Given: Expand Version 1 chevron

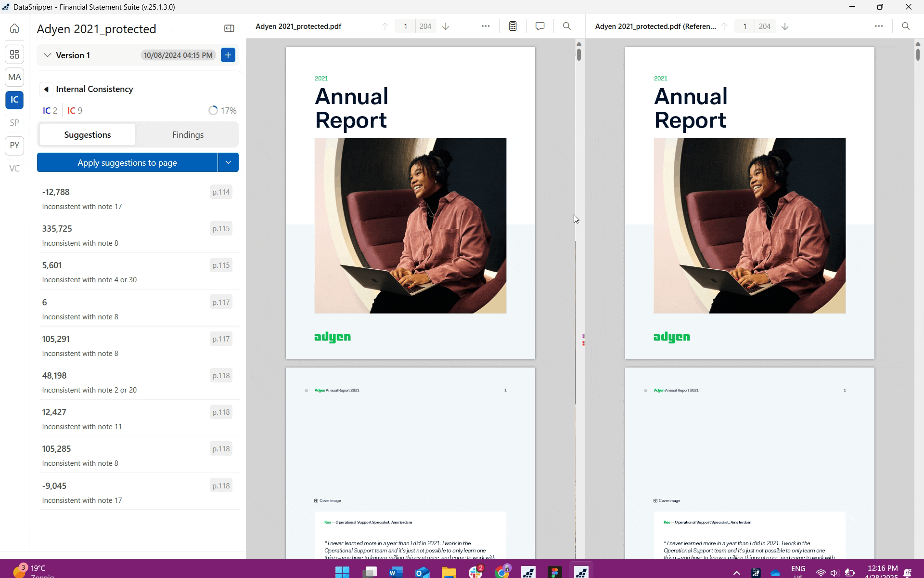Looking at the screenshot, I should (x=47, y=55).
